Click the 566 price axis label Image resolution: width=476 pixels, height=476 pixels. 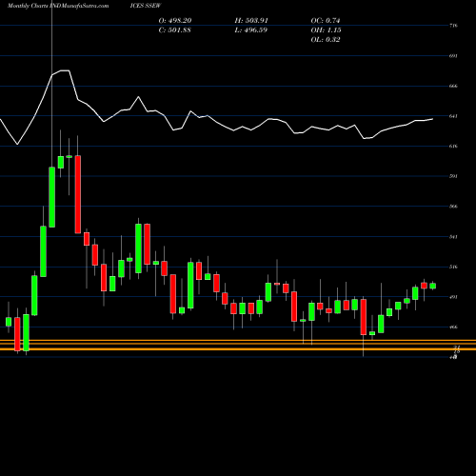point(453,207)
